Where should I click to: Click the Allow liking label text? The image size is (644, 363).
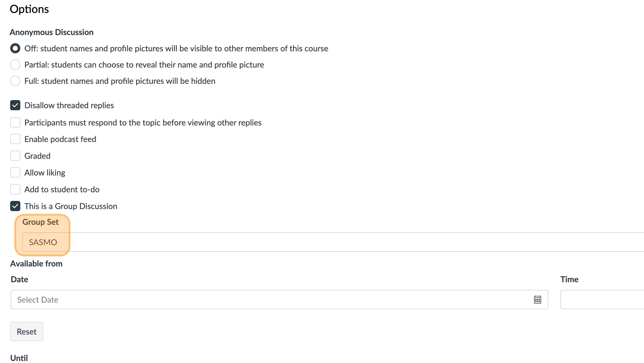pyautogui.click(x=45, y=173)
